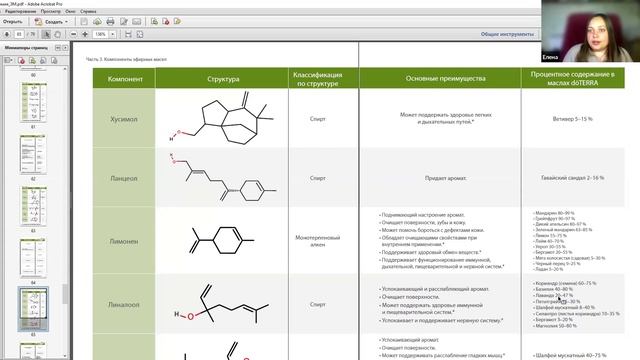Select page 61 thumbnail

33,102
